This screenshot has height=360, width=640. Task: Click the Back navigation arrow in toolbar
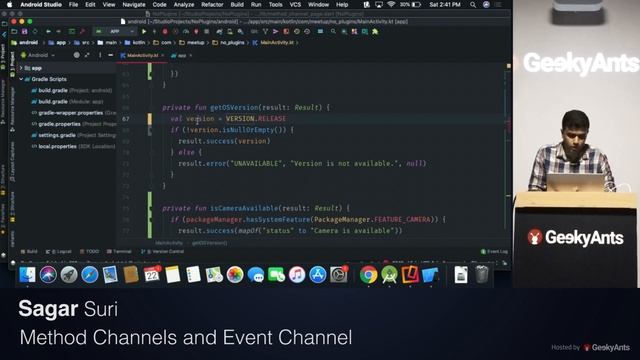(x=48, y=31)
